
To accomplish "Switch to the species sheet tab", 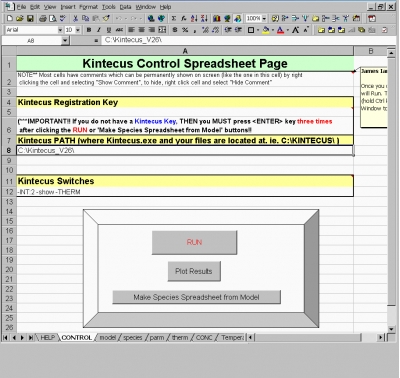I will (x=133, y=337).
